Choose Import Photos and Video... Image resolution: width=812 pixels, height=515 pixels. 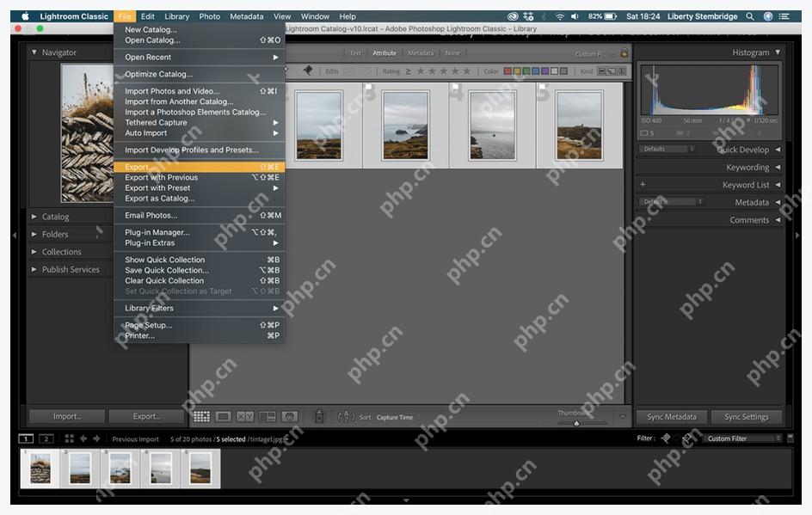click(200, 91)
